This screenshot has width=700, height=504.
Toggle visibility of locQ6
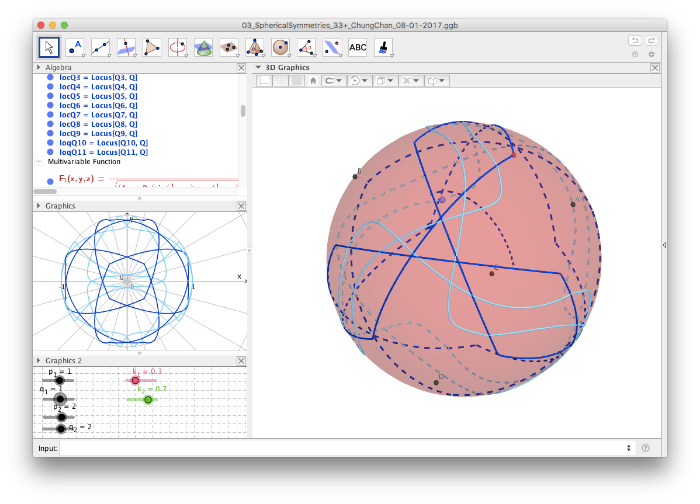pyautogui.click(x=50, y=105)
